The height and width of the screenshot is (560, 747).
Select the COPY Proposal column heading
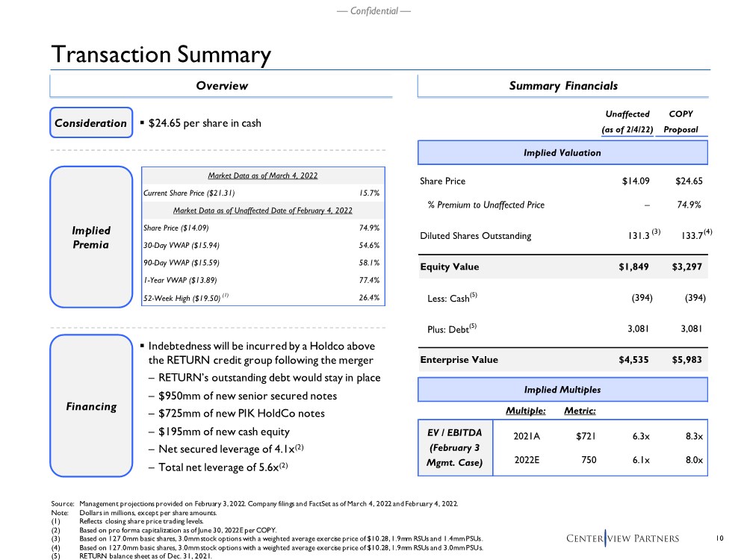tap(681, 122)
